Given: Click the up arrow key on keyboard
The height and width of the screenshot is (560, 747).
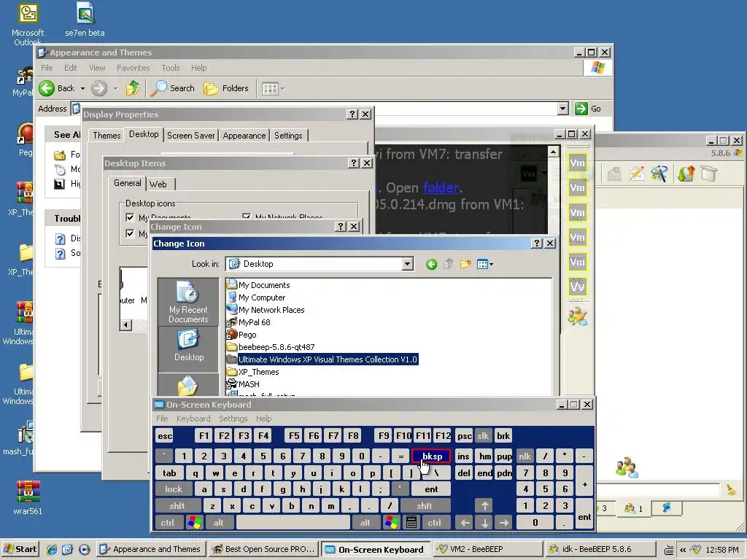Looking at the screenshot, I should click(x=484, y=506).
